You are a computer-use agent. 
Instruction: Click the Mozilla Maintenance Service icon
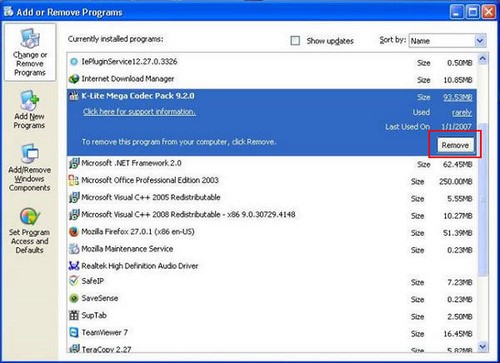pyautogui.click(x=74, y=249)
